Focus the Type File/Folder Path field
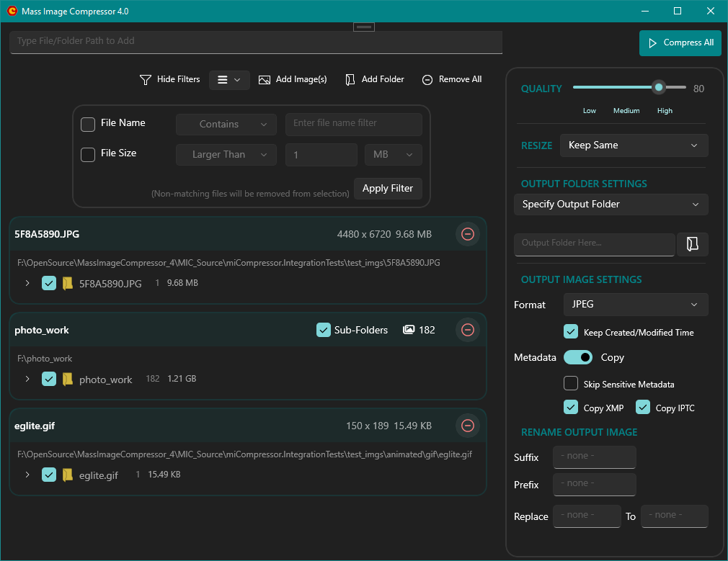The image size is (728, 561). (x=256, y=42)
